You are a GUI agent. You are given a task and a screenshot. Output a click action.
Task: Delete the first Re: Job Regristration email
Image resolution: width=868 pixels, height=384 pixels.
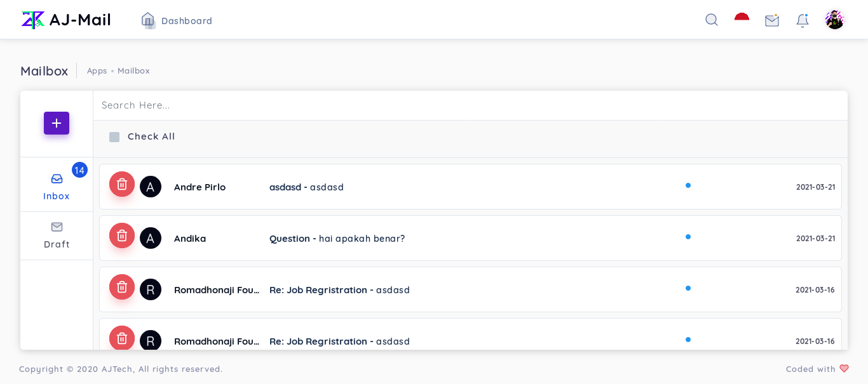[x=122, y=287]
